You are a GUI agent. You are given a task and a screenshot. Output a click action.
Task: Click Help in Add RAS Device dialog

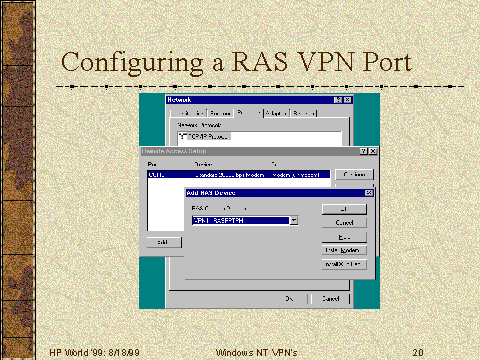(344, 237)
